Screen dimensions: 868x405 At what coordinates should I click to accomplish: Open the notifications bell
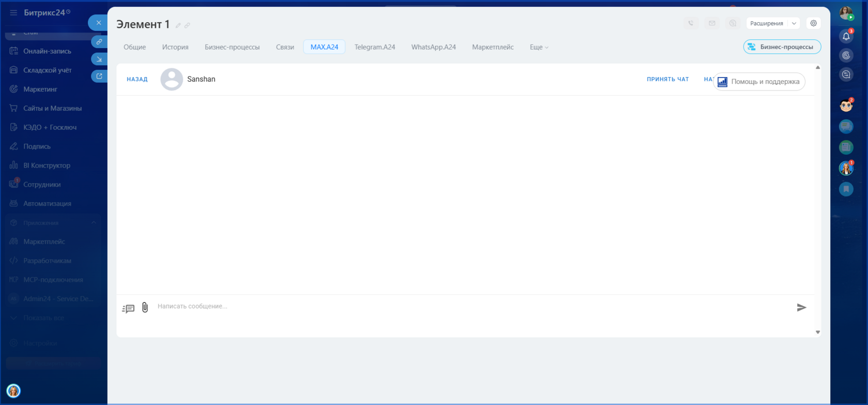click(846, 36)
